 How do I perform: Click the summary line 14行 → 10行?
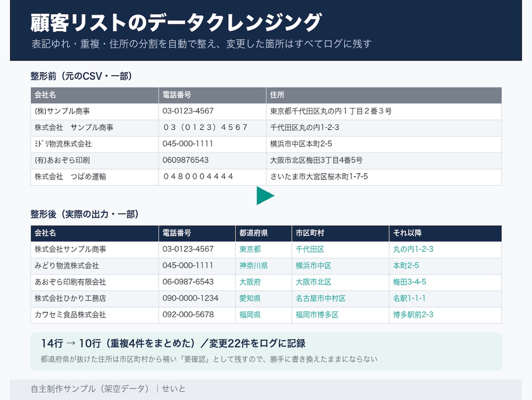[x=173, y=343]
